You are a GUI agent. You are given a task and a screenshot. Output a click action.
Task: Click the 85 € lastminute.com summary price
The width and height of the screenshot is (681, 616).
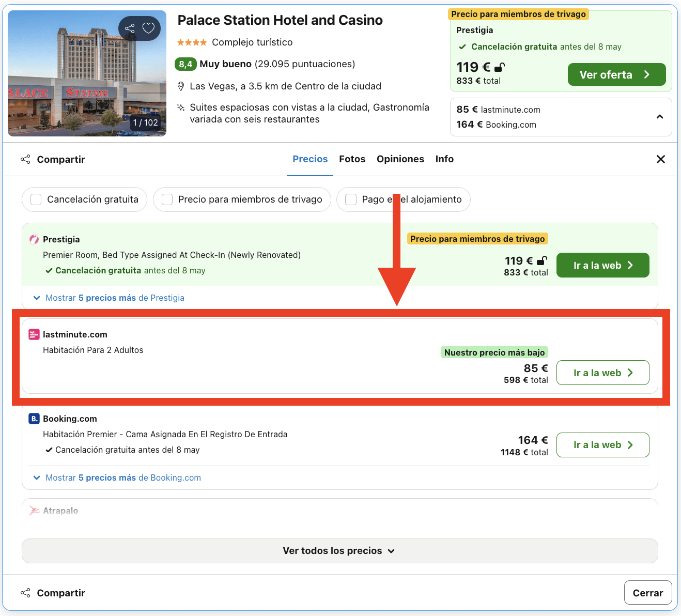(x=498, y=110)
